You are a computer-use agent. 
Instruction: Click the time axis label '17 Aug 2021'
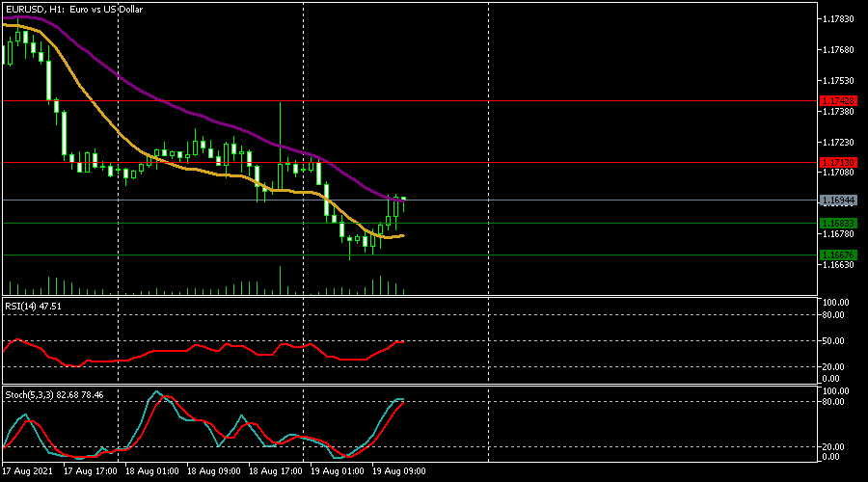pos(28,471)
